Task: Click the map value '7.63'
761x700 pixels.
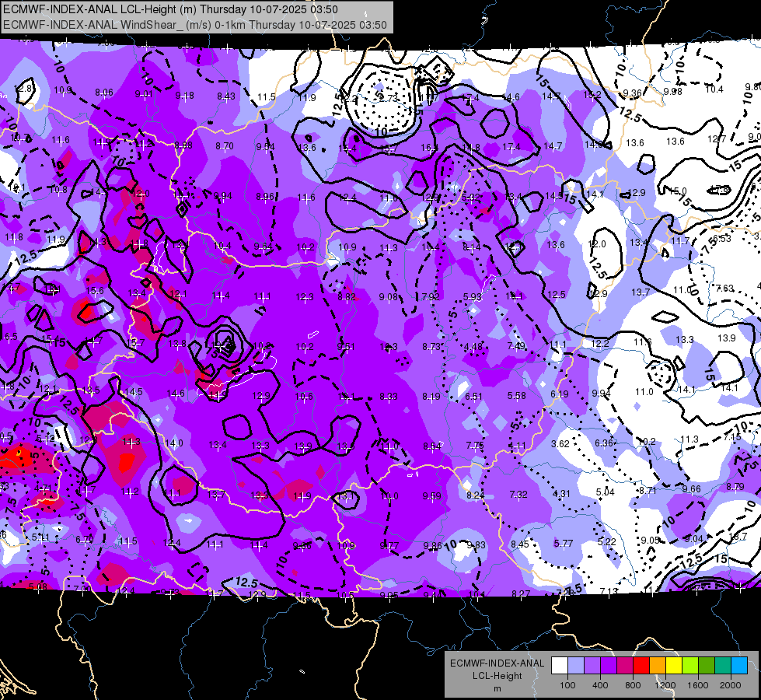Action: click(725, 288)
